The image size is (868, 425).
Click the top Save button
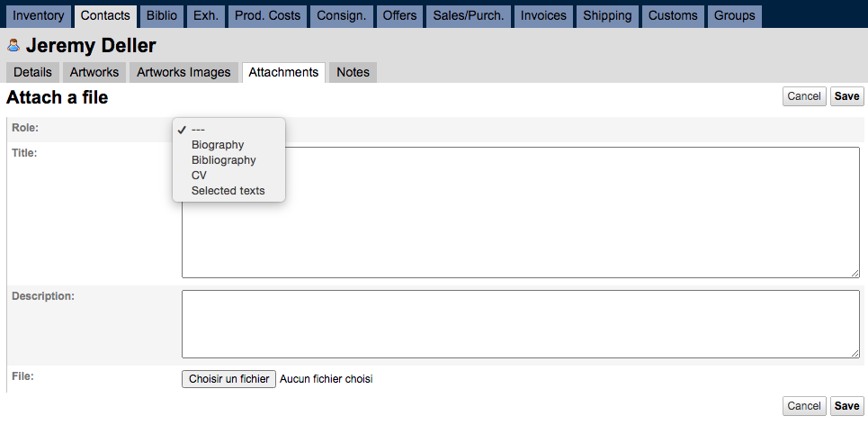tap(846, 96)
